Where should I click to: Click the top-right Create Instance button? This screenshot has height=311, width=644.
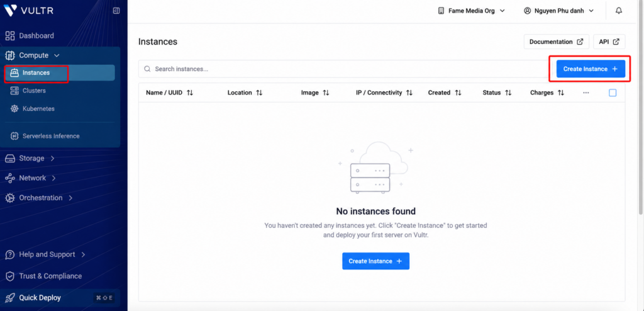tap(591, 69)
